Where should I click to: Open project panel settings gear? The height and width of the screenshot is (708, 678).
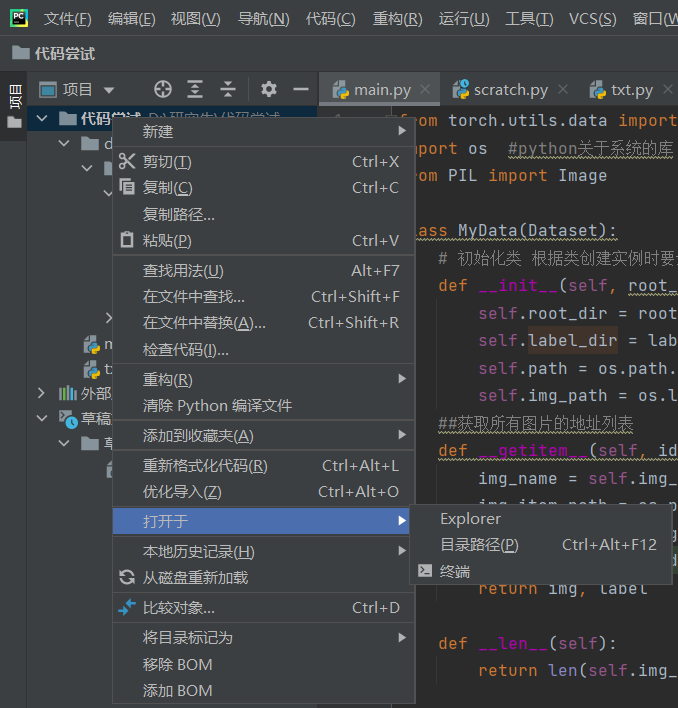(269, 89)
